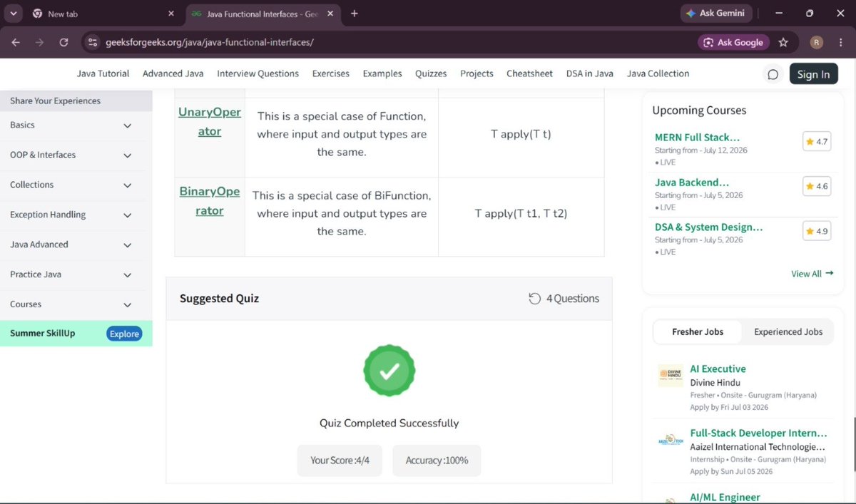
Task: Open Java Tutorial in the top menu
Action: click(x=103, y=73)
